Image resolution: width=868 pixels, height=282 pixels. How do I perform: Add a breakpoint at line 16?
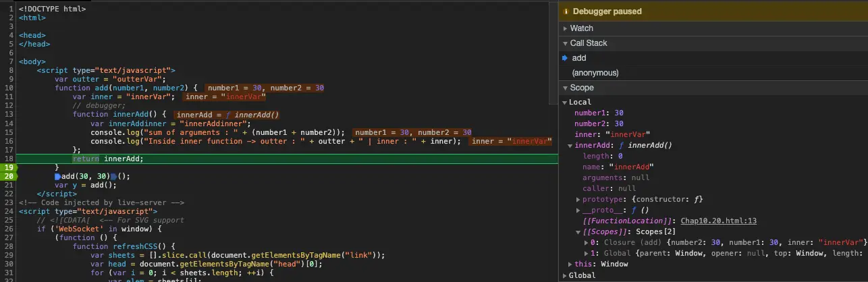click(7, 141)
